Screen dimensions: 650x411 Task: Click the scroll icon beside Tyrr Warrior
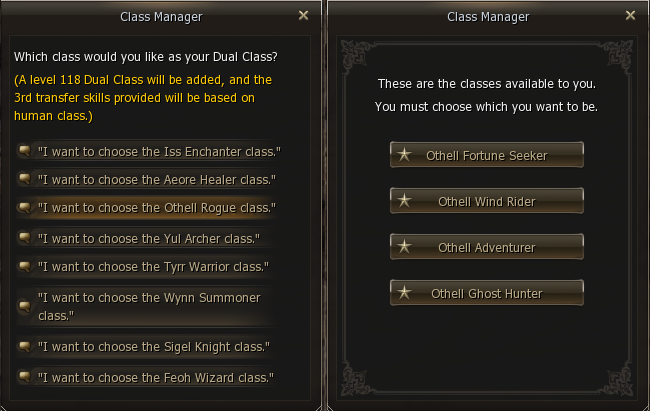pyautogui.click(x=25, y=267)
